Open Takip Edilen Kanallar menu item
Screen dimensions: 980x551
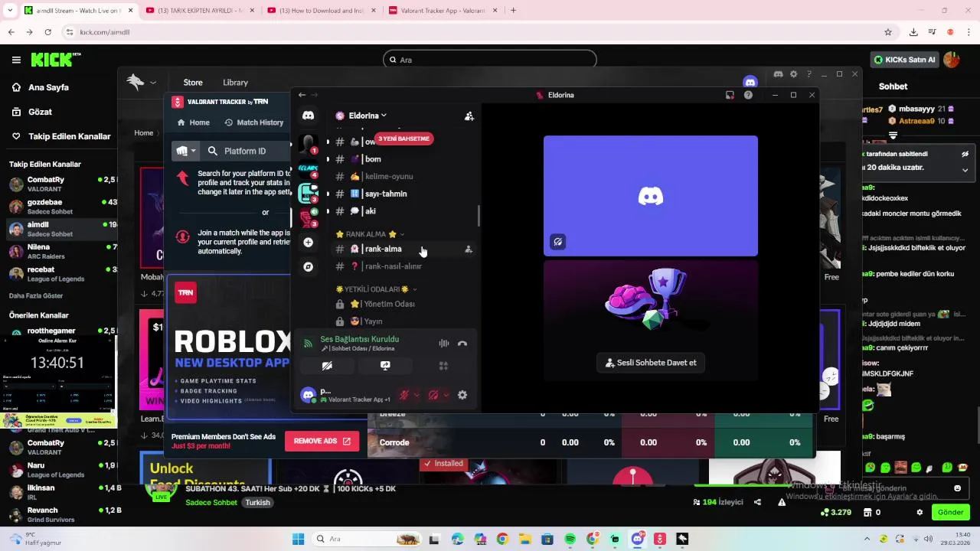click(x=60, y=136)
